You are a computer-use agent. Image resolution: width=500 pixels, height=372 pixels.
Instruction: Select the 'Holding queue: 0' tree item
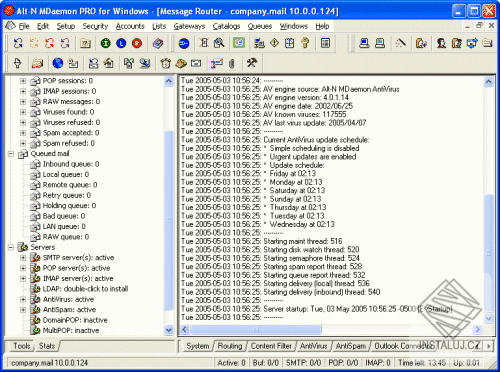tap(69, 206)
